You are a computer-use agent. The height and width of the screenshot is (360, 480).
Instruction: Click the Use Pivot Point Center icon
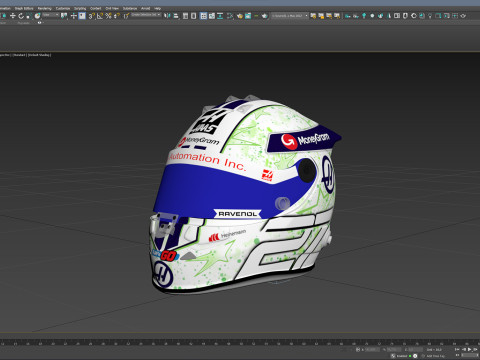(x=64, y=16)
